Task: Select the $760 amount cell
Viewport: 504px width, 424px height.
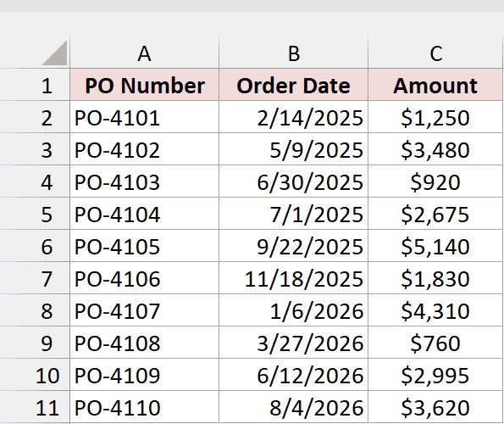Action: [435, 343]
